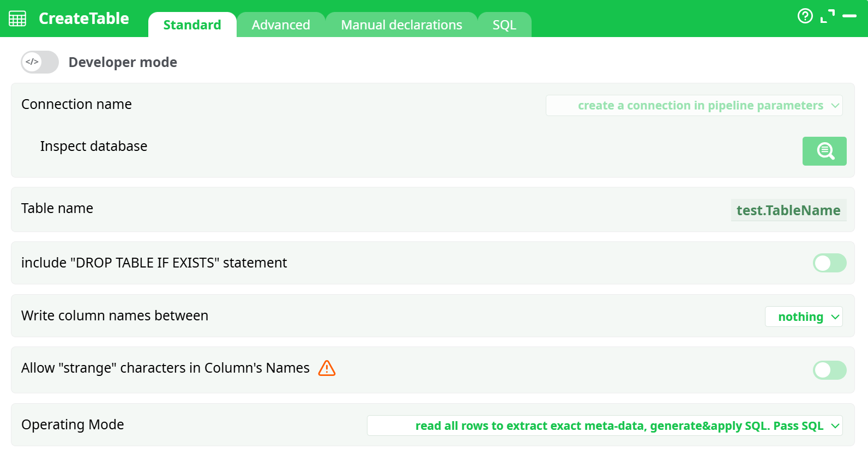Switch to the Advanced tab
The image size is (868, 456).
[x=281, y=25]
